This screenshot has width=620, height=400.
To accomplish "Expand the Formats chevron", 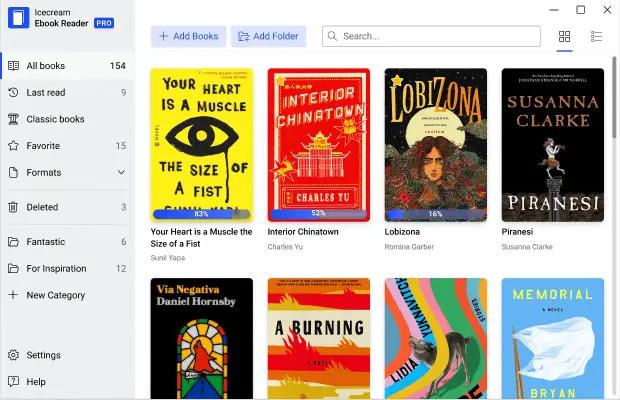I will click(121, 172).
